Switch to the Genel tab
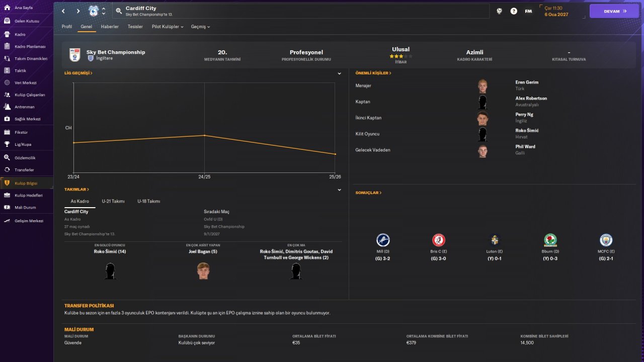644x362 pixels. [86, 27]
